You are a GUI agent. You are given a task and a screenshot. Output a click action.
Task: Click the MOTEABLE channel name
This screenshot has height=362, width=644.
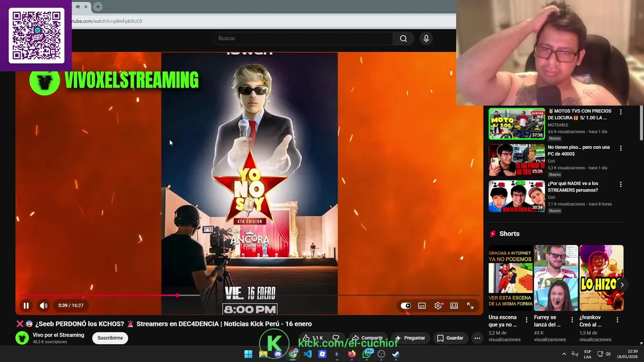pyautogui.click(x=558, y=125)
